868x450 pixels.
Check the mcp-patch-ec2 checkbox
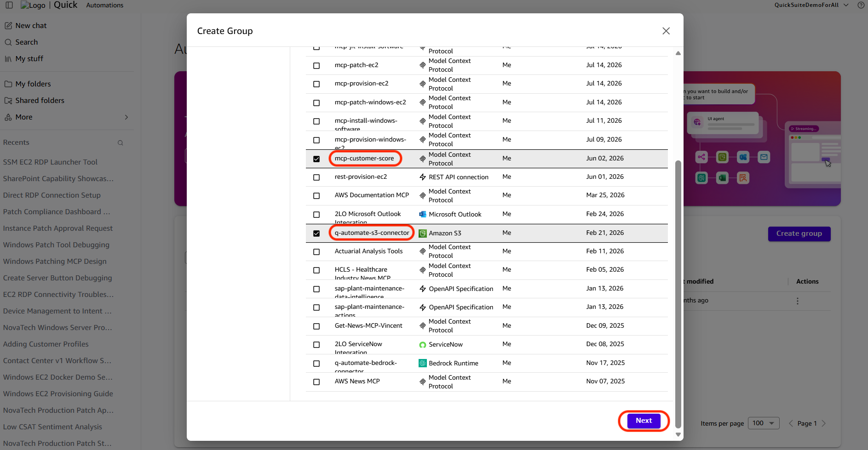tap(316, 66)
